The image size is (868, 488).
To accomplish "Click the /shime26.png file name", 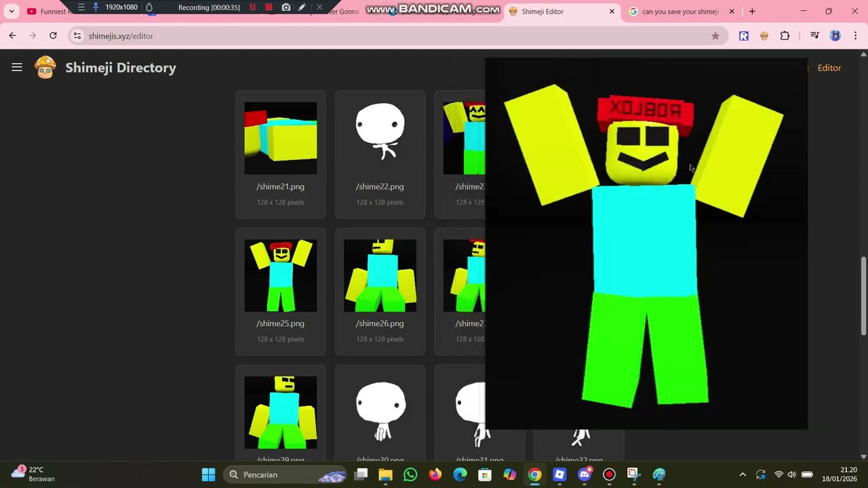I will [380, 323].
